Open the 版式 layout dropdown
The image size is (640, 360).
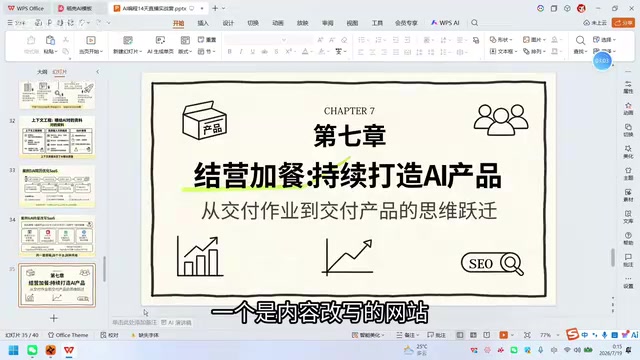185,51
